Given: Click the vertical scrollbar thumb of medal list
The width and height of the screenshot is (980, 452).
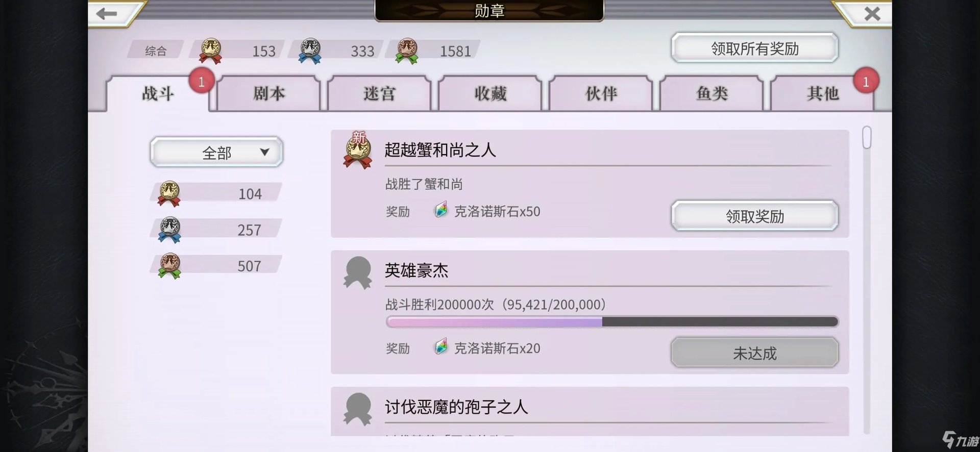Looking at the screenshot, I should pyautogui.click(x=867, y=137).
